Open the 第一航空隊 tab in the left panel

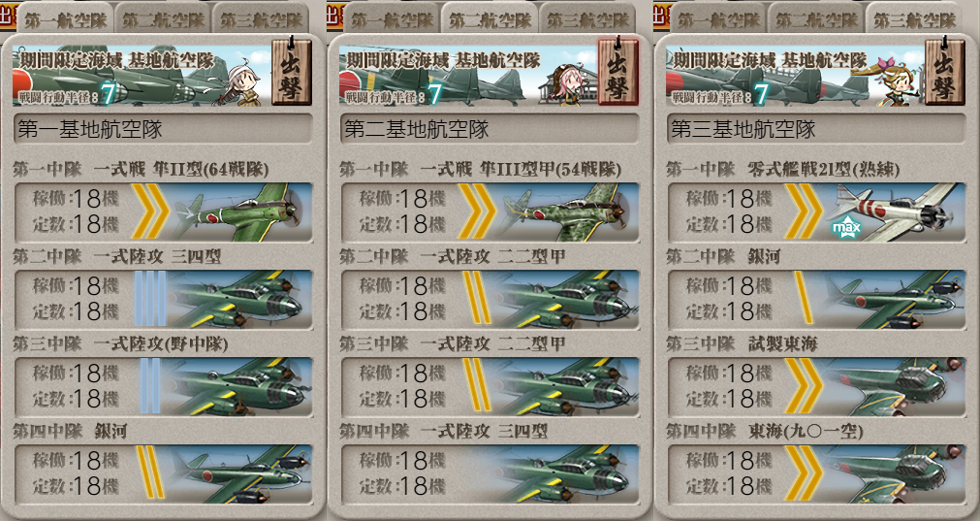click(x=66, y=18)
